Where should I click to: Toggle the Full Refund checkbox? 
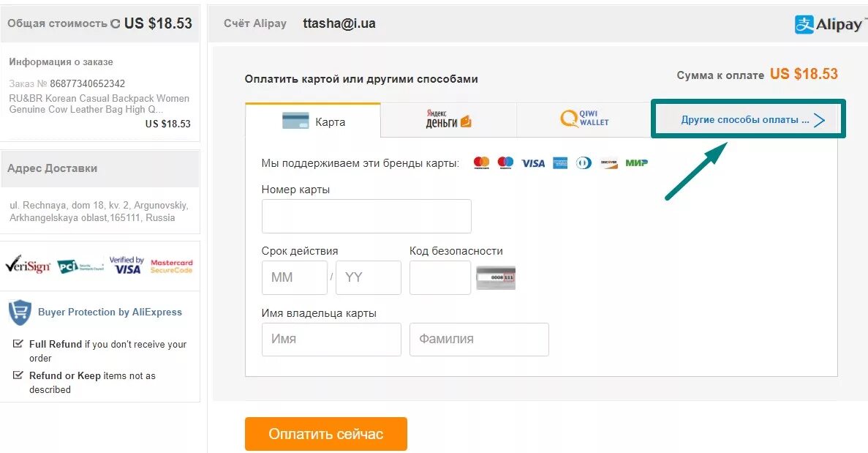click(x=18, y=344)
